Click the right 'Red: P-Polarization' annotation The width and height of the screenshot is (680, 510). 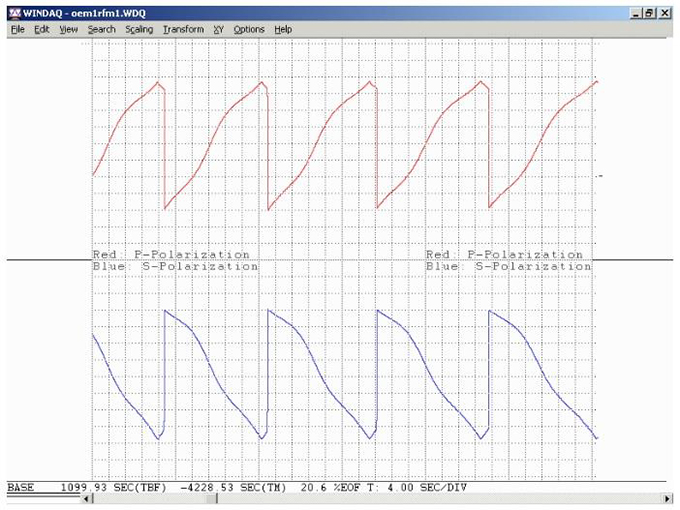point(504,255)
